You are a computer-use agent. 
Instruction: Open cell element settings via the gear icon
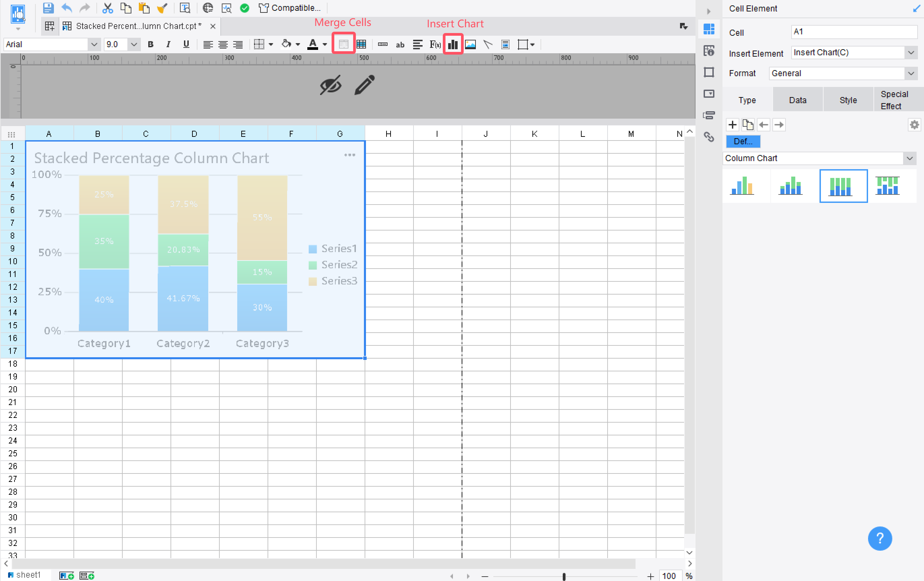click(x=915, y=124)
